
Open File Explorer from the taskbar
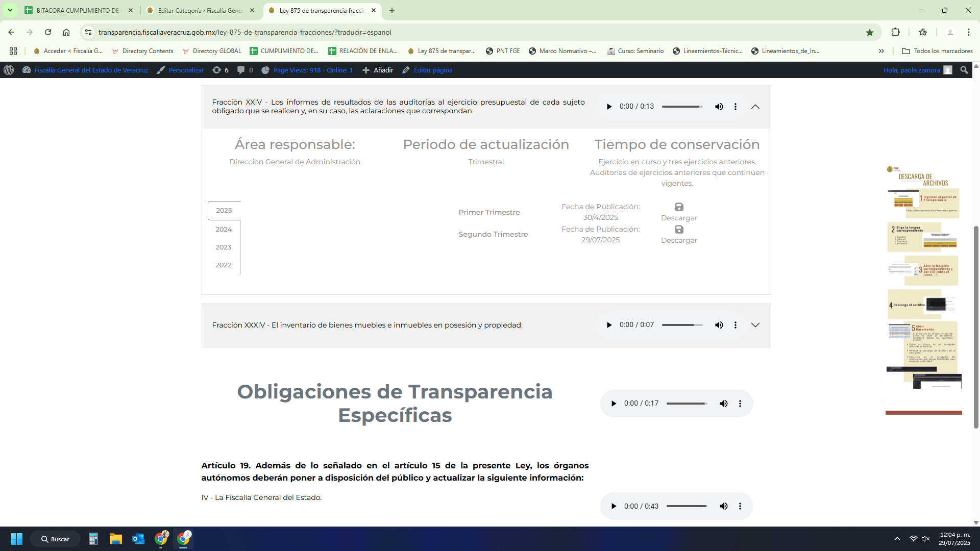[116, 539]
